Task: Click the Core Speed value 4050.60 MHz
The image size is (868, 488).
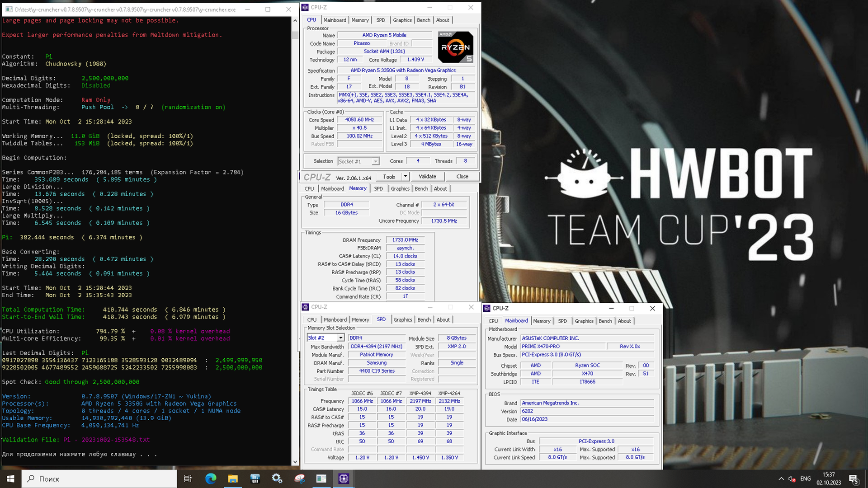Action: (359, 120)
